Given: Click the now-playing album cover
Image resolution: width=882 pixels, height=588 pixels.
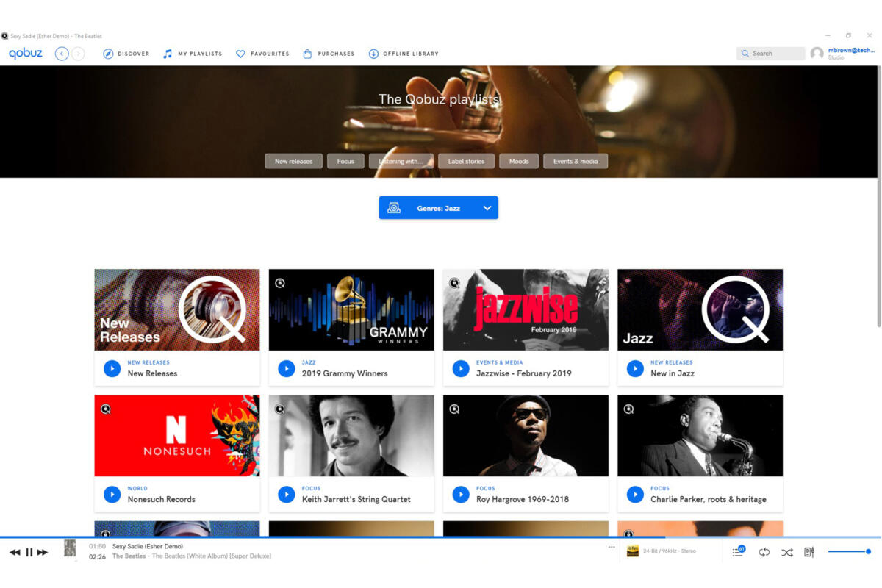Looking at the screenshot, I should point(70,548).
